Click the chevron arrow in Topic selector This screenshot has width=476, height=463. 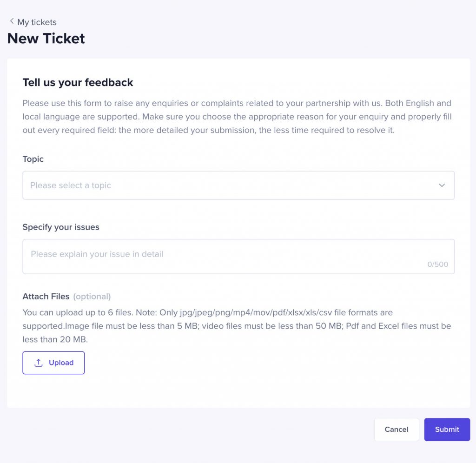coord(442,185)
